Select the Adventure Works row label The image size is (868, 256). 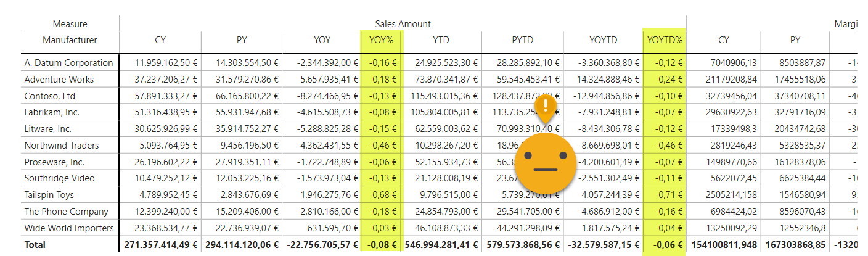pyautogui.click(x=59, y=80)
